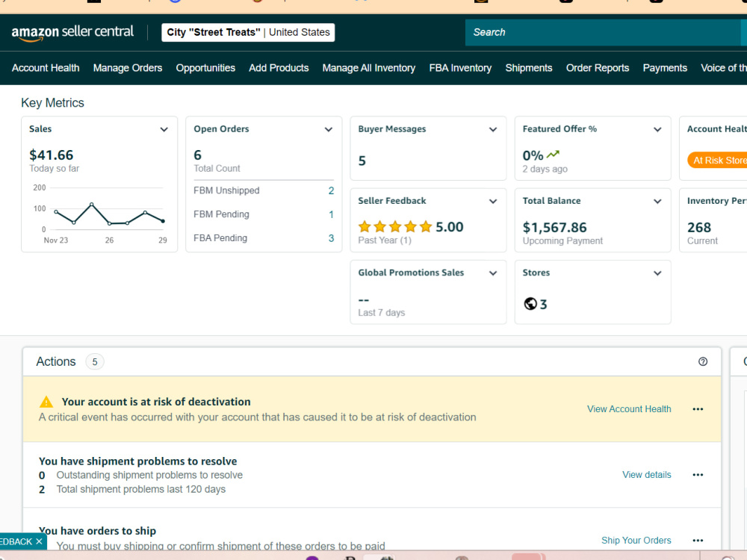The image size is (747, 560).
Task: Click the Sales line chart
Action: [x=100, y=214]
